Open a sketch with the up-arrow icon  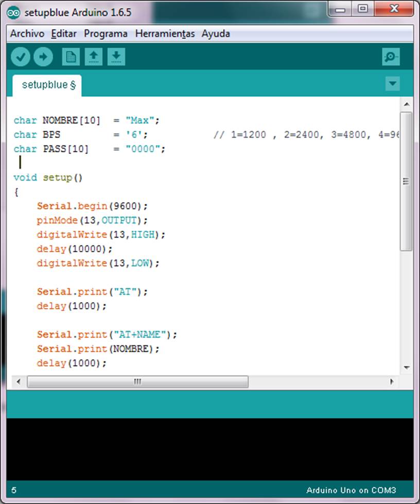point(94,57)
